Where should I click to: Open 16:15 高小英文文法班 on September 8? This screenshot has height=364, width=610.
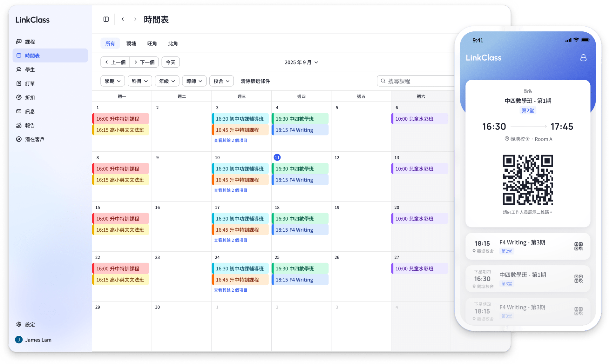pyautogui.click(x=121, y=180)
